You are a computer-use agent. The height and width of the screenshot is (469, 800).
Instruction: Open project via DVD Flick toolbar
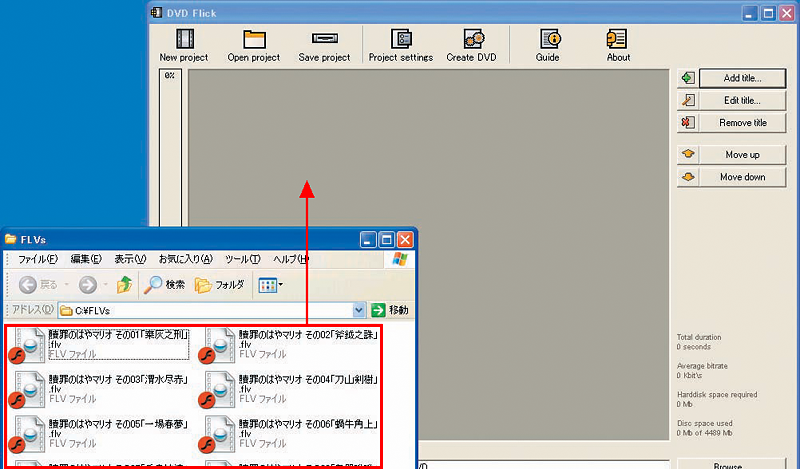254,45
